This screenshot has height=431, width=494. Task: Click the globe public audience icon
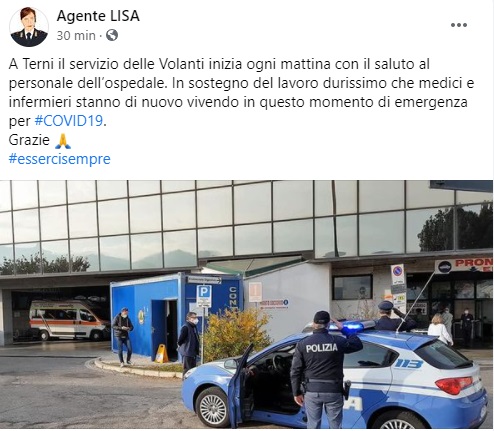112,35
